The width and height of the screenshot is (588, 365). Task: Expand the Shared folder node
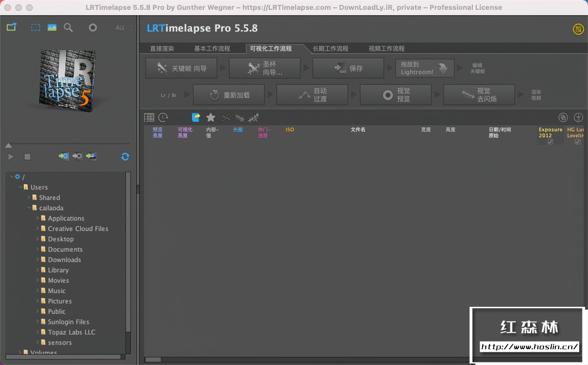(29, 197)
